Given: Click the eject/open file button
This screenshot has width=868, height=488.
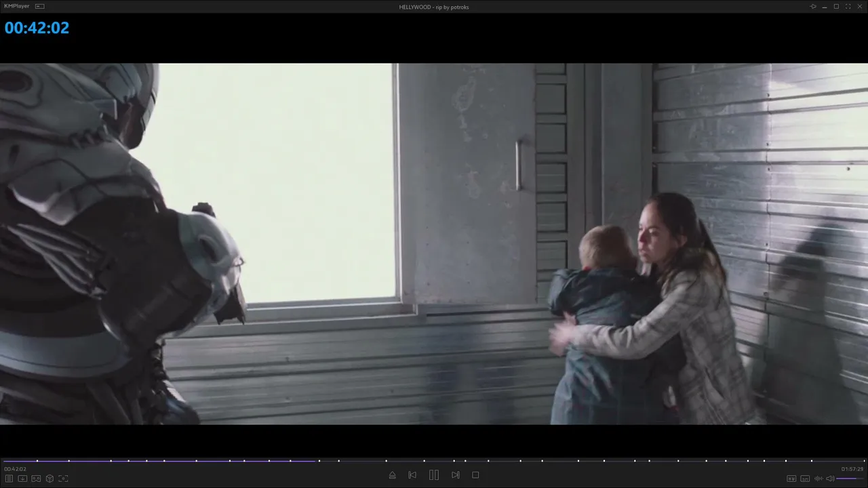Looking at the screenshot, I should coord(392,475).
